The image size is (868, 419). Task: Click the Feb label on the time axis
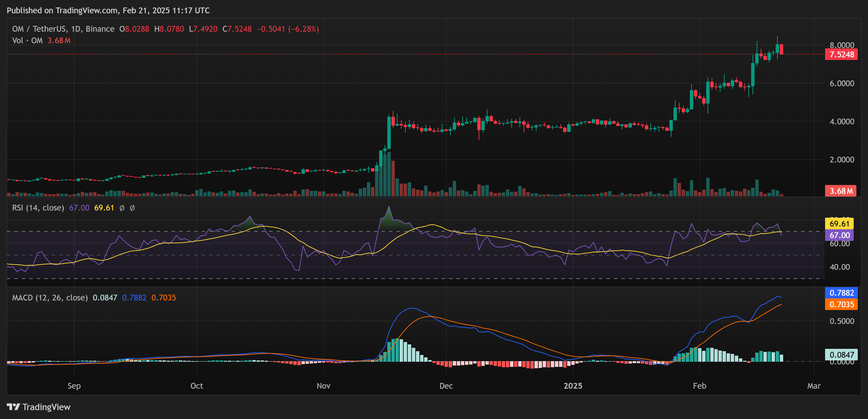pos(699,386)
